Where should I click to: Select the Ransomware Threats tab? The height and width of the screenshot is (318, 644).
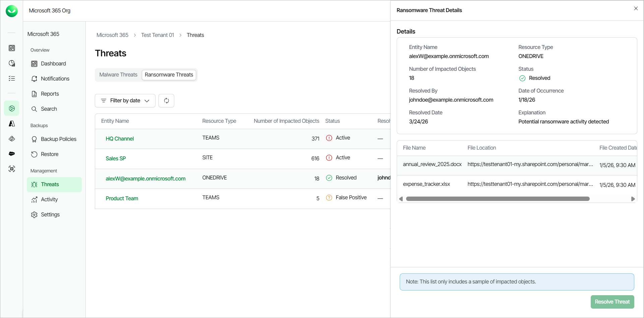169,75
